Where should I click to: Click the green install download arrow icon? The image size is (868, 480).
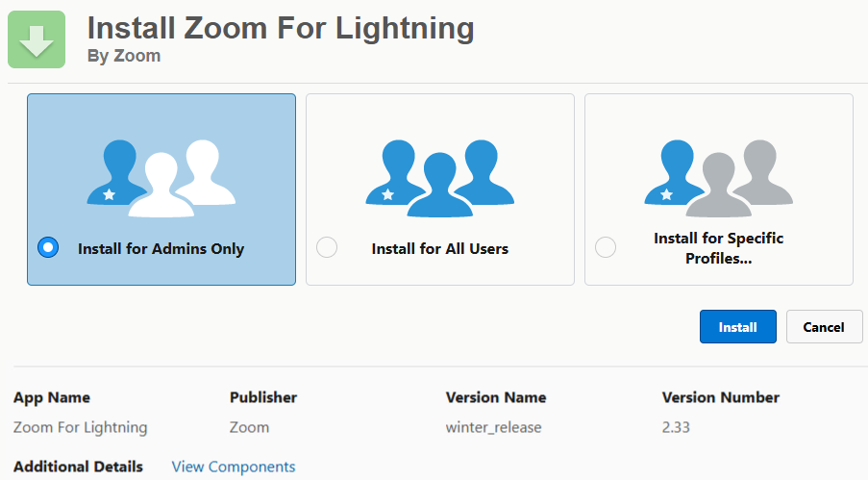coord(37,39)
